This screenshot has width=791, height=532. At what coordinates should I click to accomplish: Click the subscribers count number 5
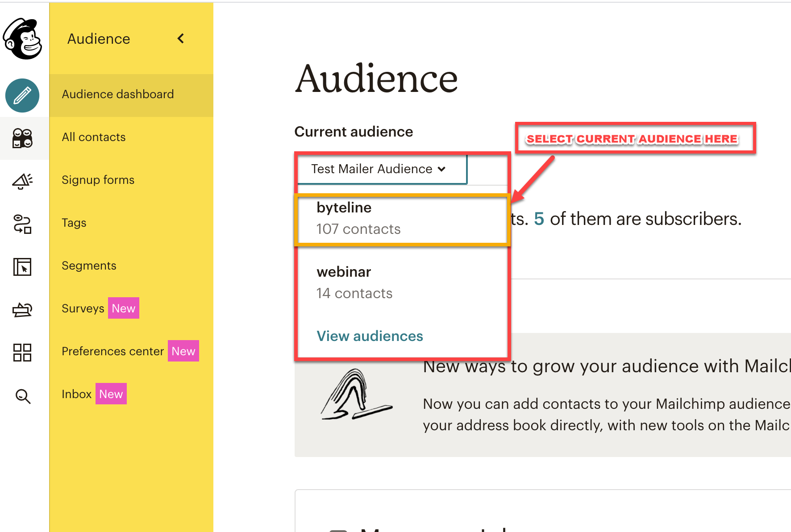(539, 219)
